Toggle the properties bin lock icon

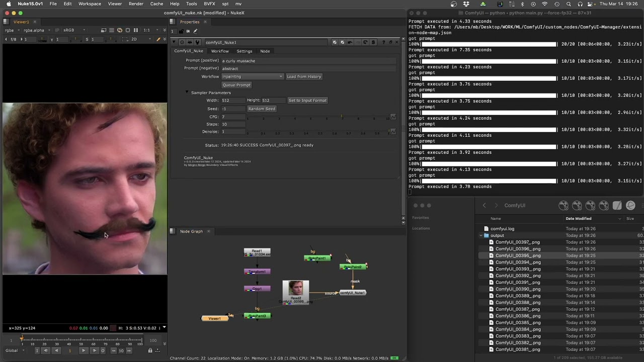coord(182,31)
